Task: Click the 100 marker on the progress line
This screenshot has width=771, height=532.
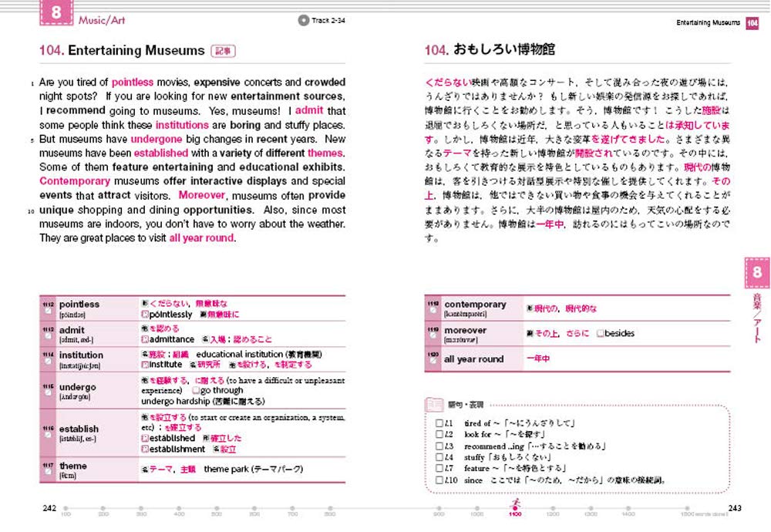Action: pyautogui.click(x=66, y=508)
